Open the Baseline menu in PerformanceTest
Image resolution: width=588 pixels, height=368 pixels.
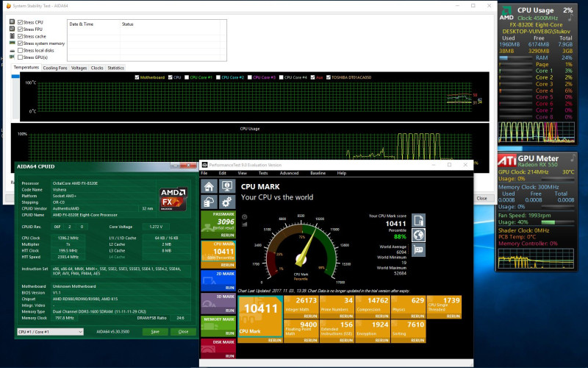pyautogui.click(x=318, y=173)
